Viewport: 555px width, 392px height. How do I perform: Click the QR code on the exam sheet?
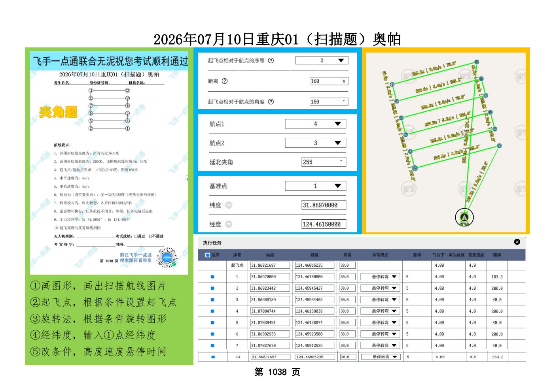click(167, 258)
